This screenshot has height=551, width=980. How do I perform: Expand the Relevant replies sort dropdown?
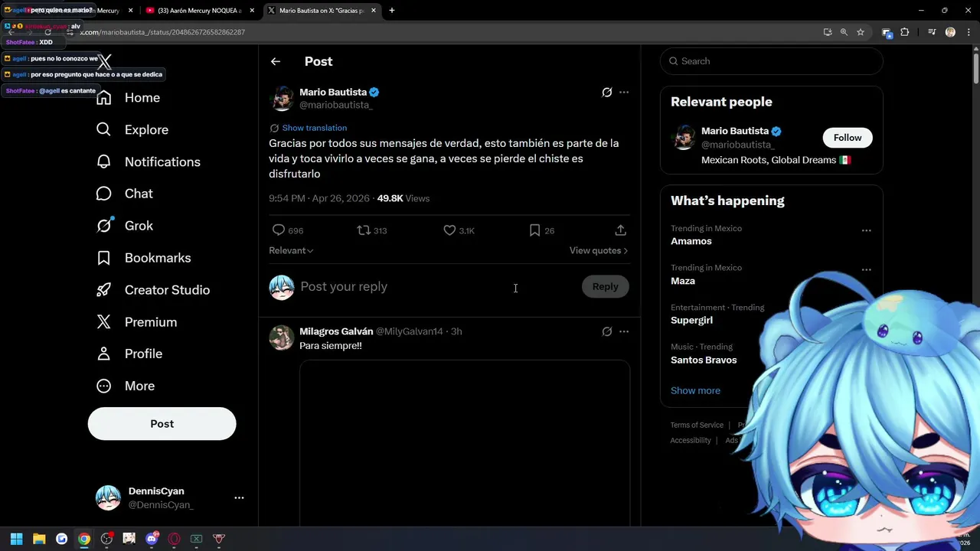point(291,250)
